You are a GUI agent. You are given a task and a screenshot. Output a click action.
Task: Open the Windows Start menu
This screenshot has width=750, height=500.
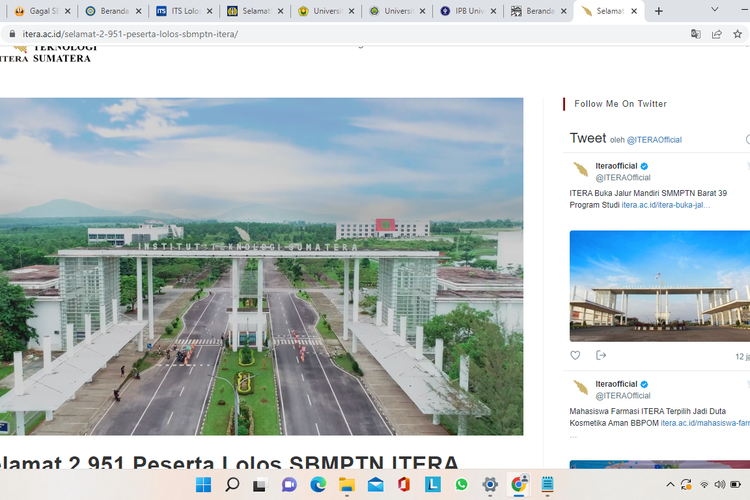point(203,485)
